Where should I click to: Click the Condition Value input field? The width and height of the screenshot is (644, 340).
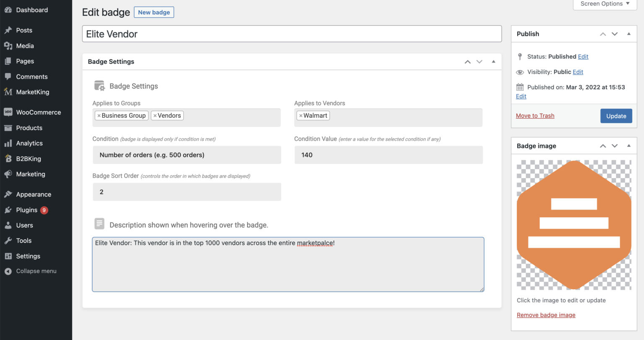(388, 155)
